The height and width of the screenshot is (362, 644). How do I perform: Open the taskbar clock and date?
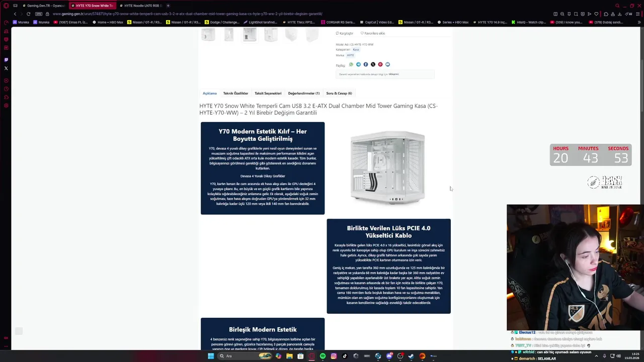[633, 356]
